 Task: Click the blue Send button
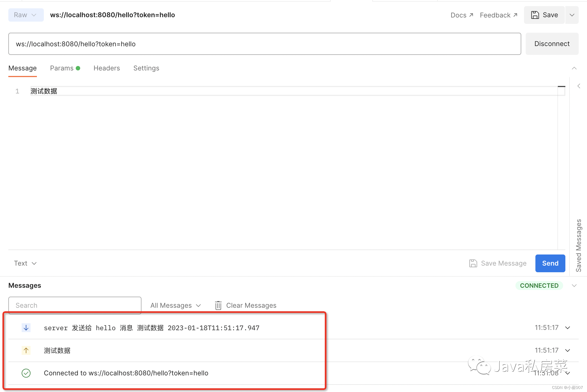[x=550, y=263]
